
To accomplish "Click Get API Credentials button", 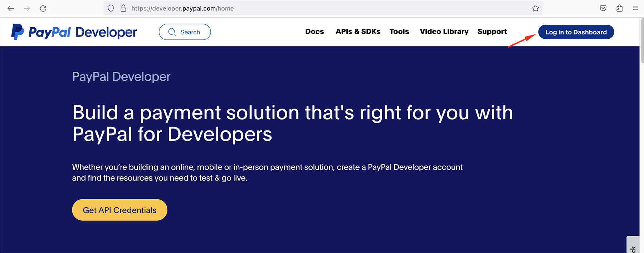I will (119, 210).
